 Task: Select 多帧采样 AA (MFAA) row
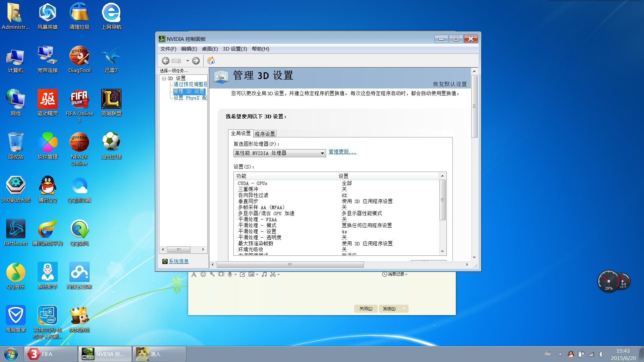[x=336, y=207]
